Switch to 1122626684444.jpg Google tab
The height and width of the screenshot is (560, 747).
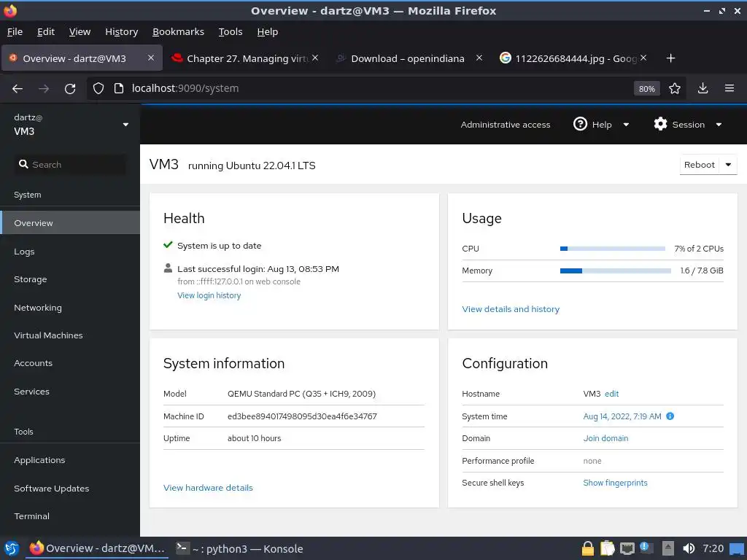573,58
